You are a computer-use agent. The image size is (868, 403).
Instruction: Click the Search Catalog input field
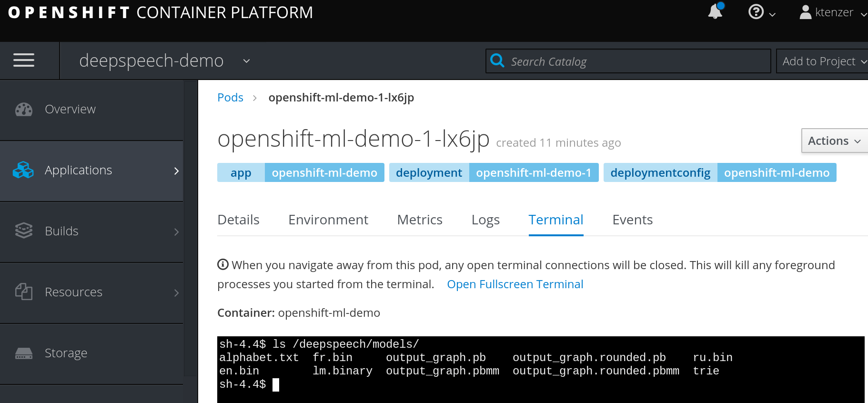[x=628, y=61]
